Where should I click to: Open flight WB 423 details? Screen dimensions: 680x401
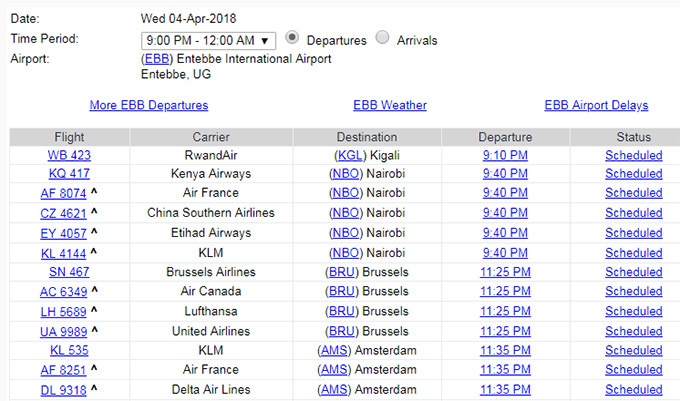tap(69, 155)
